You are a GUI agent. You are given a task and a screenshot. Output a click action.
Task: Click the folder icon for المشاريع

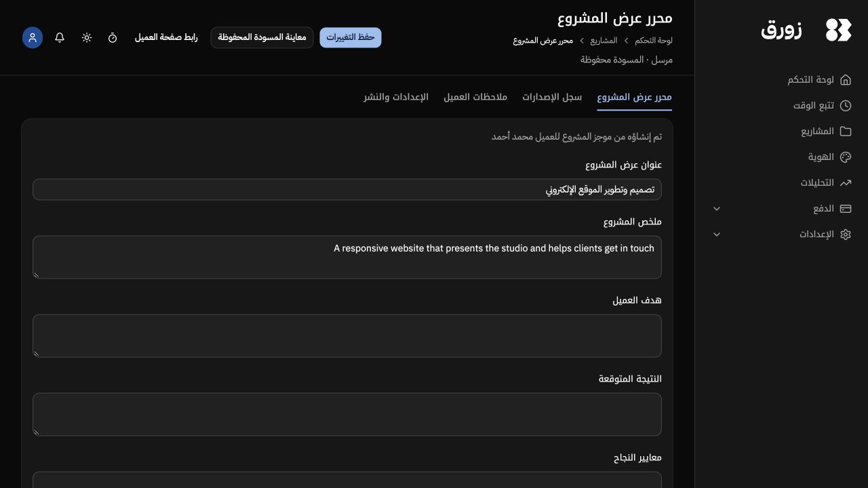[846, 131]
